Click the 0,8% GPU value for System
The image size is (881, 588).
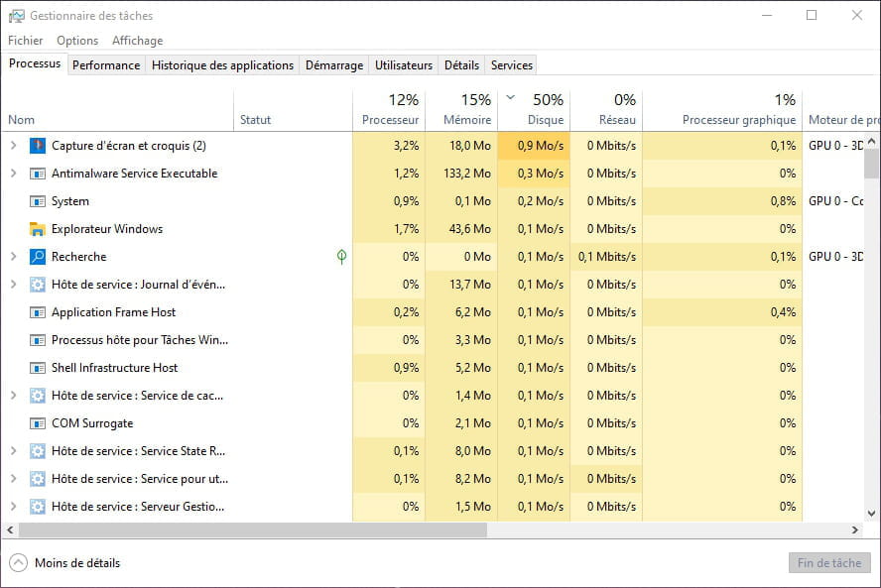coord(783,201)
